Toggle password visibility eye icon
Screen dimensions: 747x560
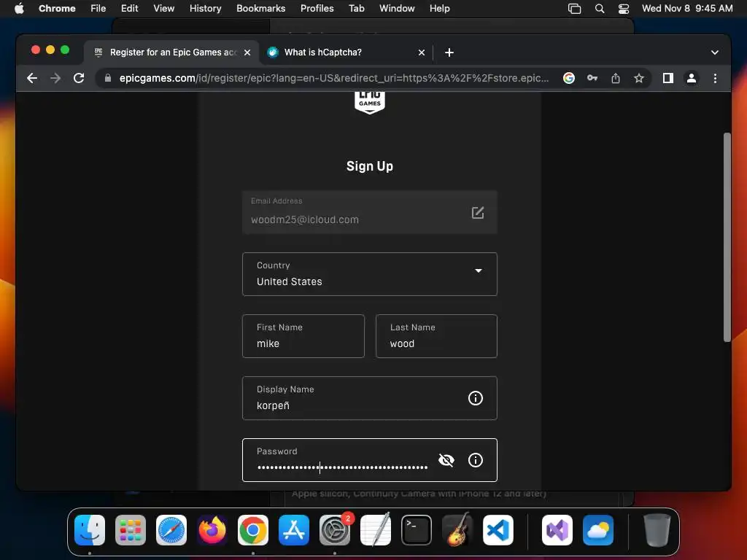click(x=446, y=460)
